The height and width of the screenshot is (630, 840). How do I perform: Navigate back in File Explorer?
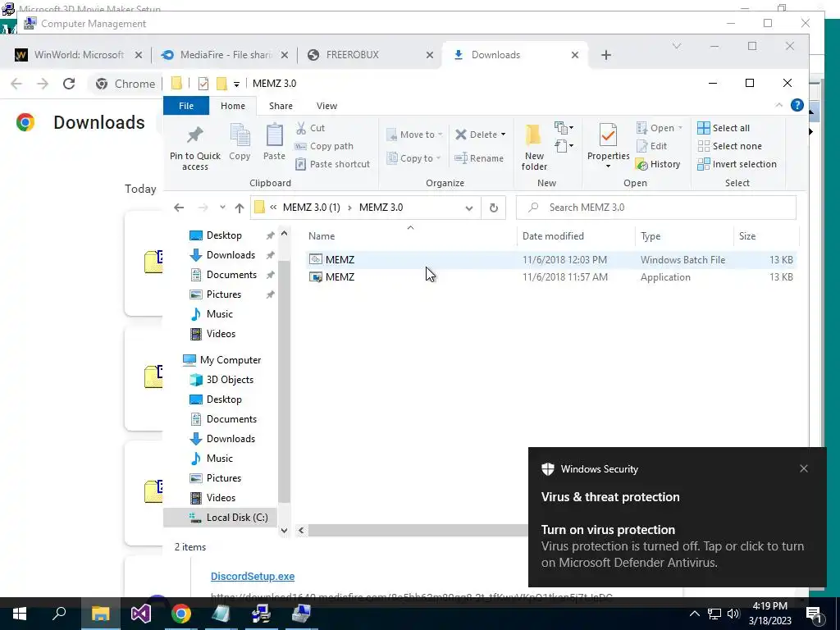click(x=179, y=208)
